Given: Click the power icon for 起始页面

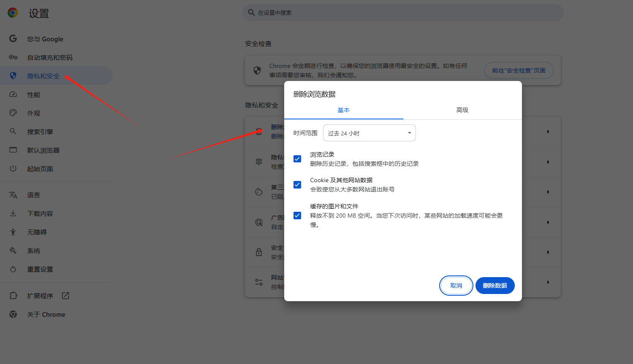Looking at the screenshot, I should coord(13,169).
